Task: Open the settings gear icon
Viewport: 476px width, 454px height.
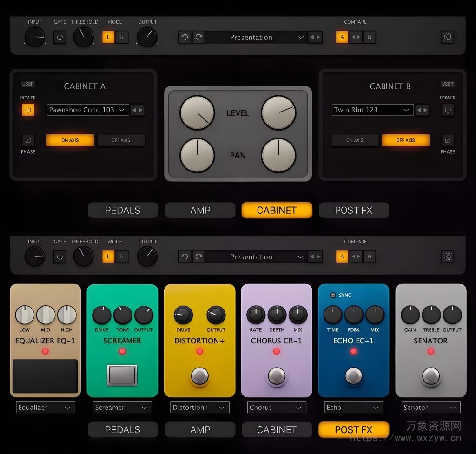Action: pos(447,37)
